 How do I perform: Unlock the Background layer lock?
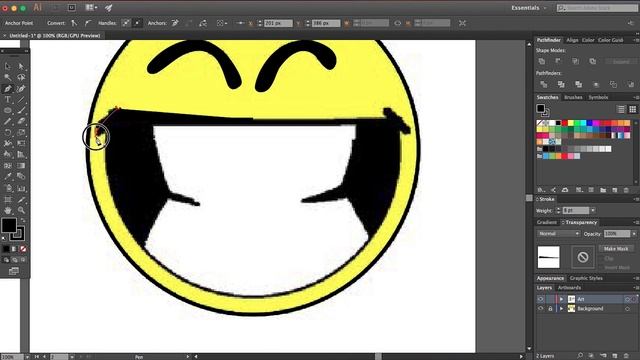point(550,309)
